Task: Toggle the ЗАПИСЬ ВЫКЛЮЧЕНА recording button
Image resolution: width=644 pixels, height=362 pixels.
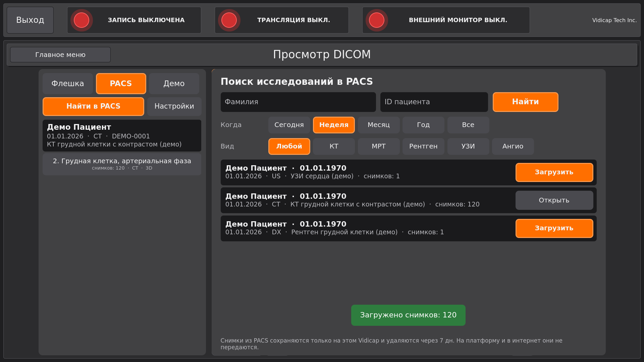Action: [134, 20]
